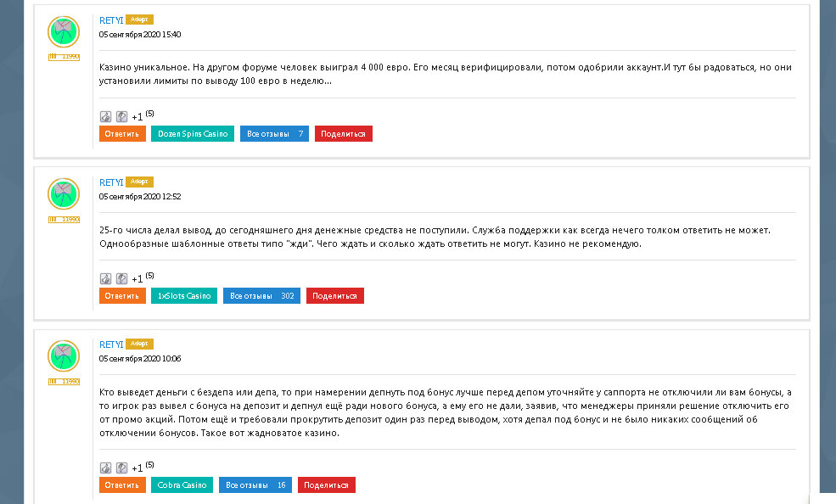This screenshot has height=504, width=836.
Task: Open the Dozen Spins Casino tag
Action: pos(193,134)
